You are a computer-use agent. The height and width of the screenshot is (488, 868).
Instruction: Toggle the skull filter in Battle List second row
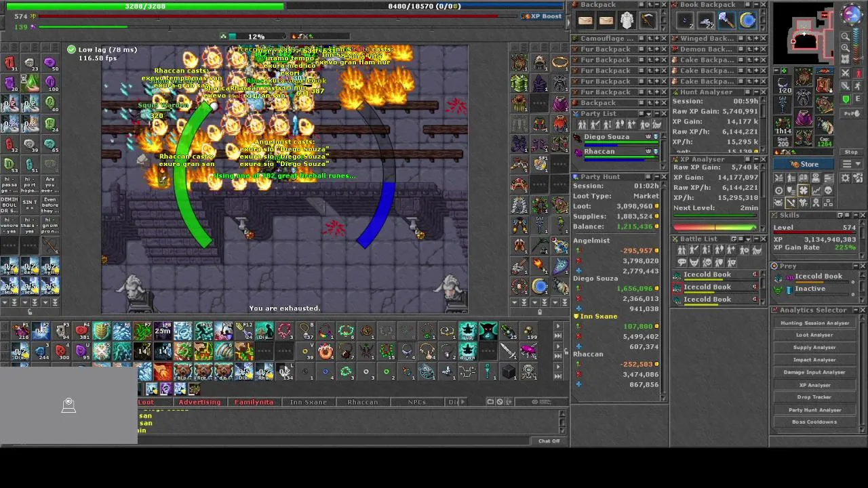[x=707, y=262]
